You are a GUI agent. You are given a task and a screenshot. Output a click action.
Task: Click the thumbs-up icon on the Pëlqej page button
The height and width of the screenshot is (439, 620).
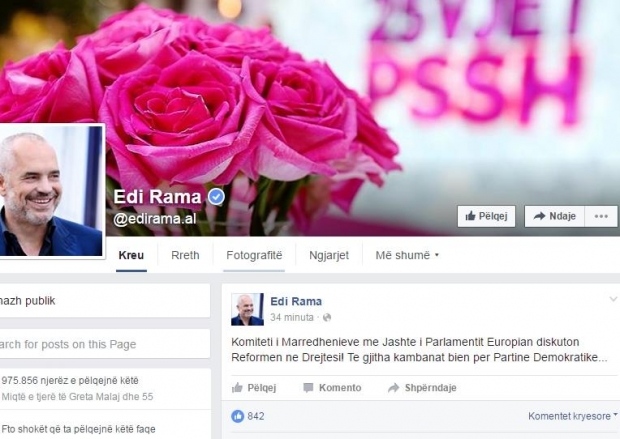pos(470,216)
